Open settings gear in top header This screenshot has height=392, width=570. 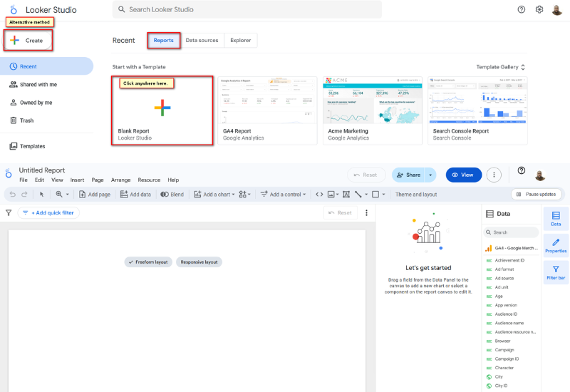pyautogui.click(x=539, y=9)
